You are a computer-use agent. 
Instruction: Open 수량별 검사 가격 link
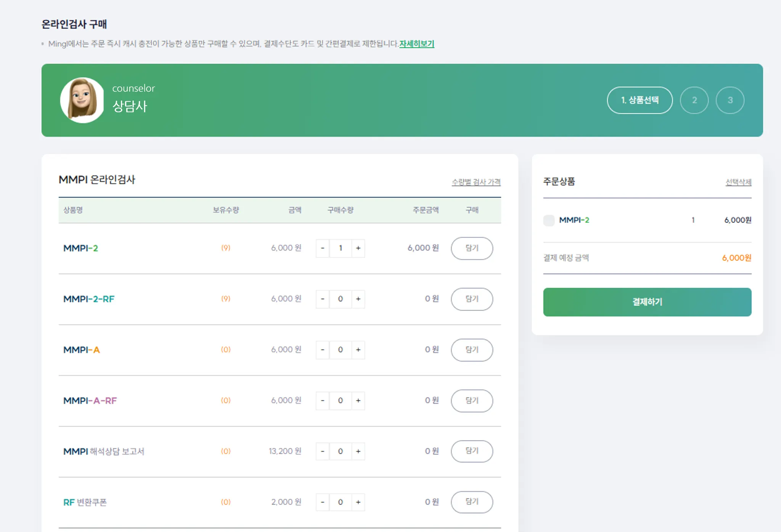click(476, 182)
